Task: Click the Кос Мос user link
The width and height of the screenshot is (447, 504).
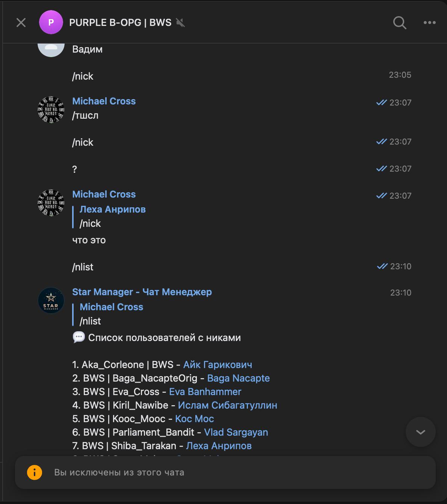Action: pos(194,419)
